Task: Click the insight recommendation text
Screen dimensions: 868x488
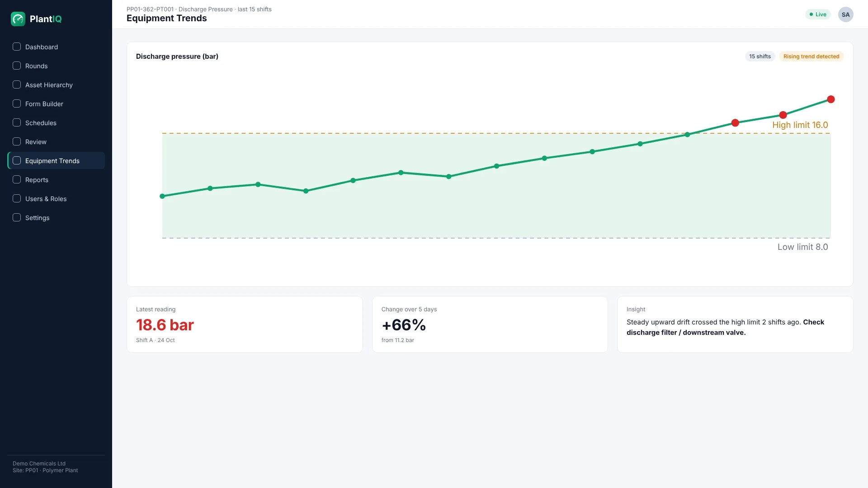Action: [x=725, y=327]
